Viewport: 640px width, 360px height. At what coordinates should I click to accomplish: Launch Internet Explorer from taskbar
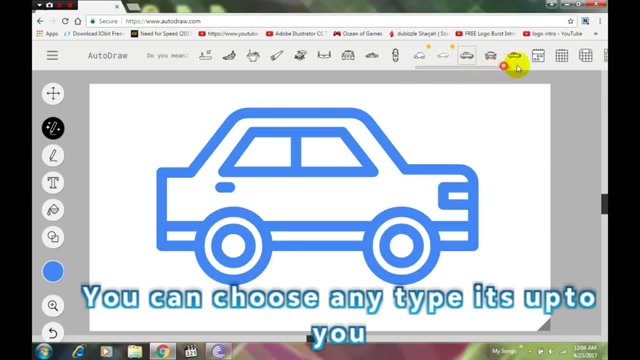(79, 351)
